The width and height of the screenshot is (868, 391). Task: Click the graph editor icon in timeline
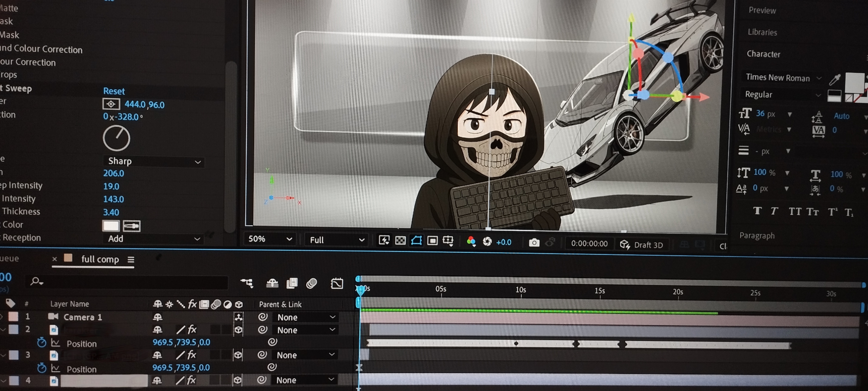pyautogui.click(x=337, y=283)
